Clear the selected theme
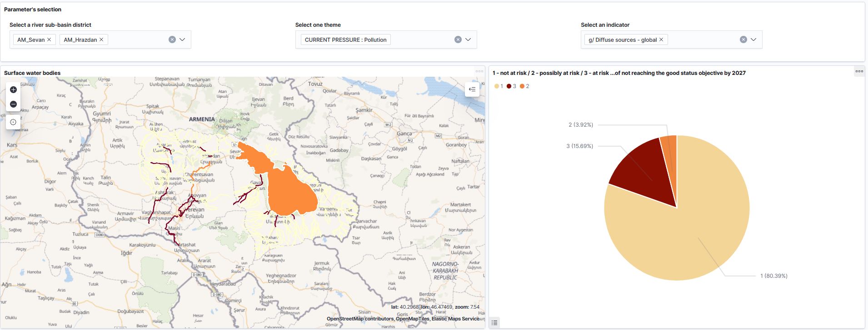 tap(458, 39)
